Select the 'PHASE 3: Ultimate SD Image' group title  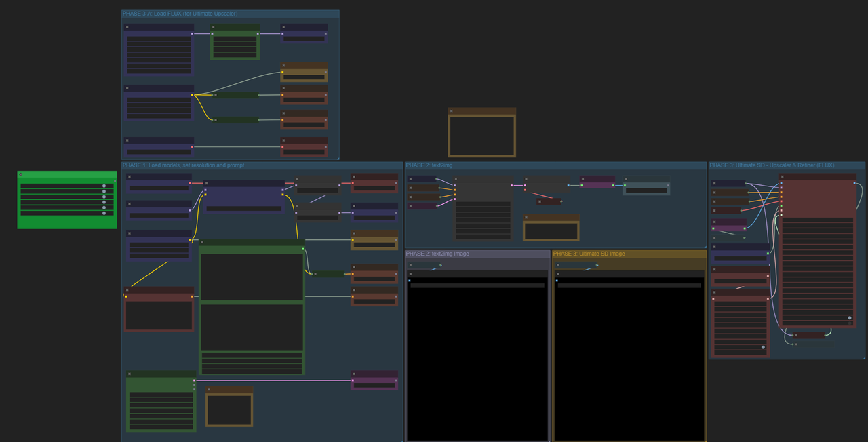coord(589,254)
